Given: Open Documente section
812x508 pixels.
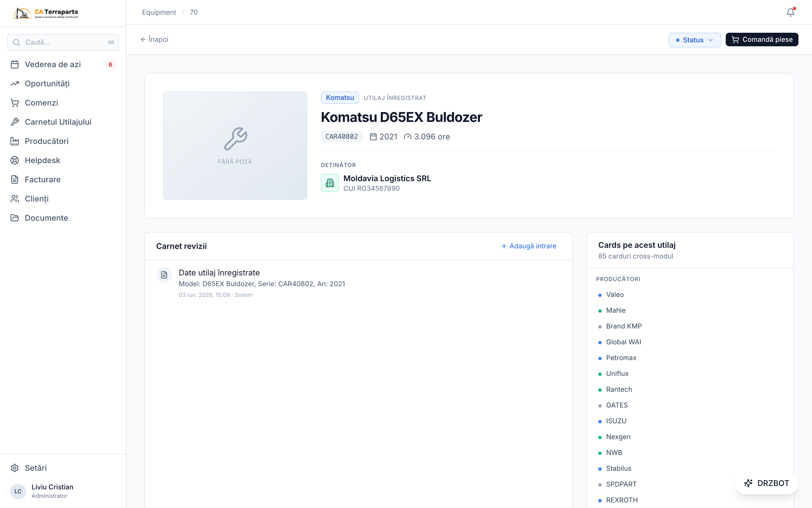Looking at the screenshot, I should 63,218.
